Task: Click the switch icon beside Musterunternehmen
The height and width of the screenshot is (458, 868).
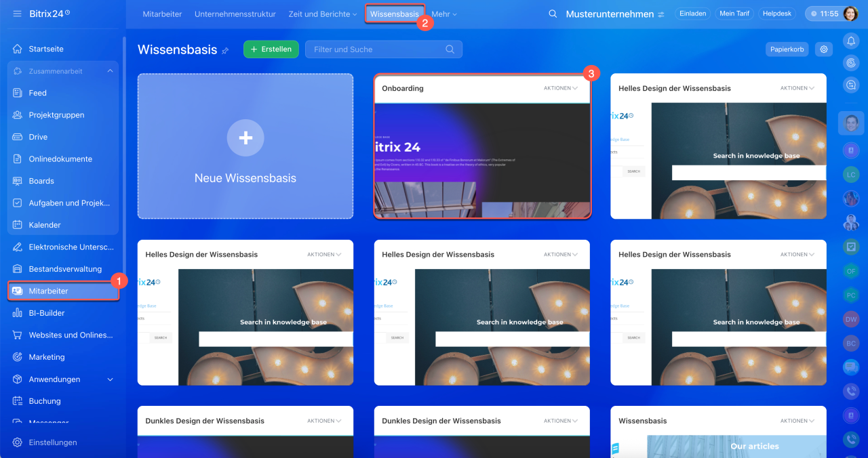Action: tap(661, 14)
